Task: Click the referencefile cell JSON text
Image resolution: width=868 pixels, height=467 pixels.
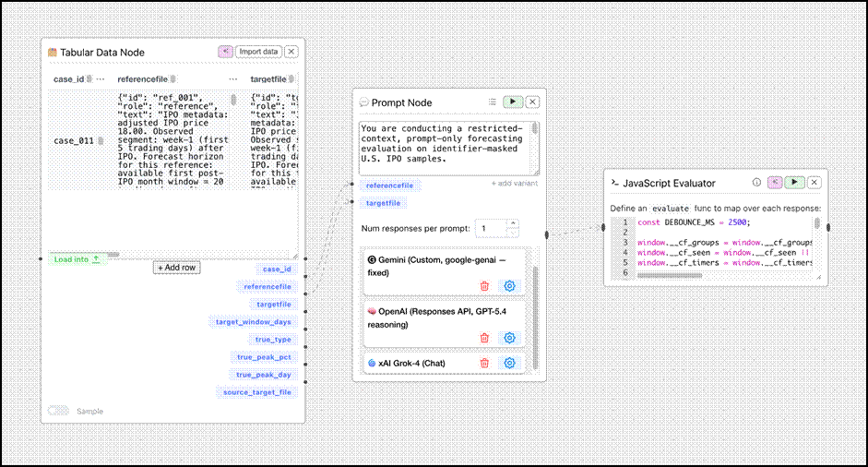Action: click(172, 139)
